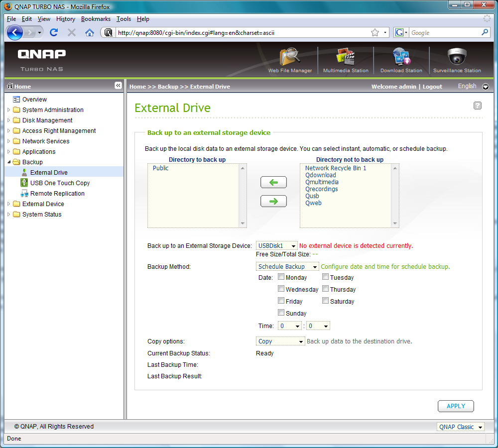Screen dimensions: 498x448
Task: Collapse the Backup tree node
Action: pos(9,162)
